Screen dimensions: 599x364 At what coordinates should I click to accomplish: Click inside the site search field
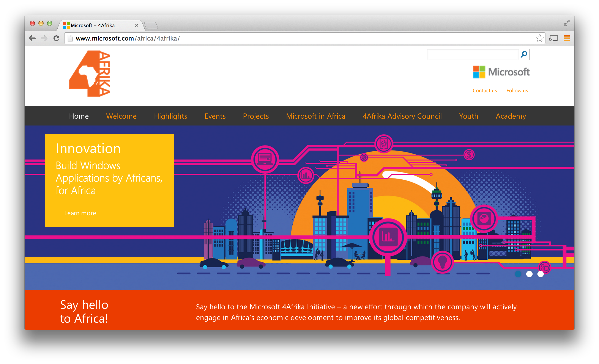(x=473, y=54)
